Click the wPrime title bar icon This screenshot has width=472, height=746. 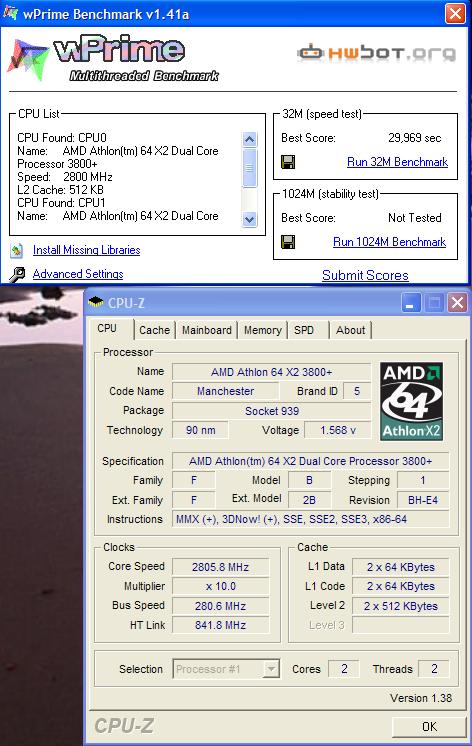click(10, 13)
